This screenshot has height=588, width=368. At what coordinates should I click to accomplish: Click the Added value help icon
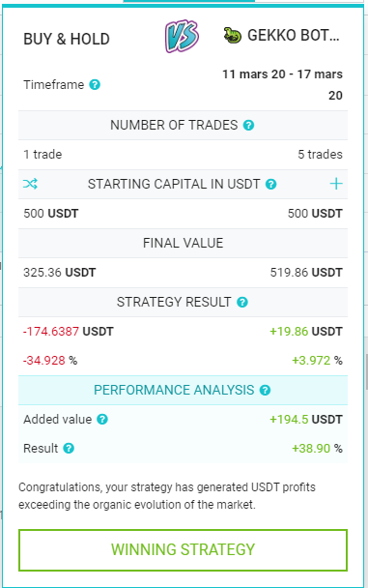(102, 420)
